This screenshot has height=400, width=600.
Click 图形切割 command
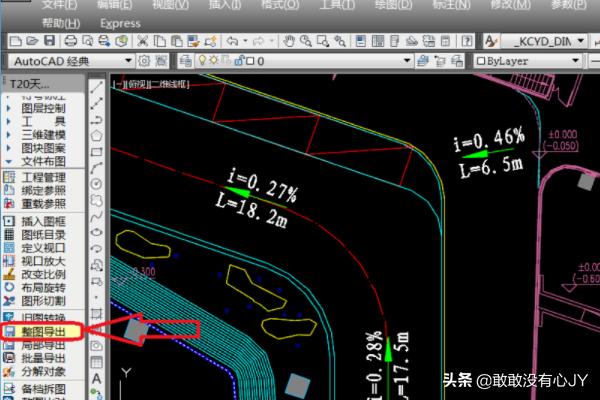43,301
